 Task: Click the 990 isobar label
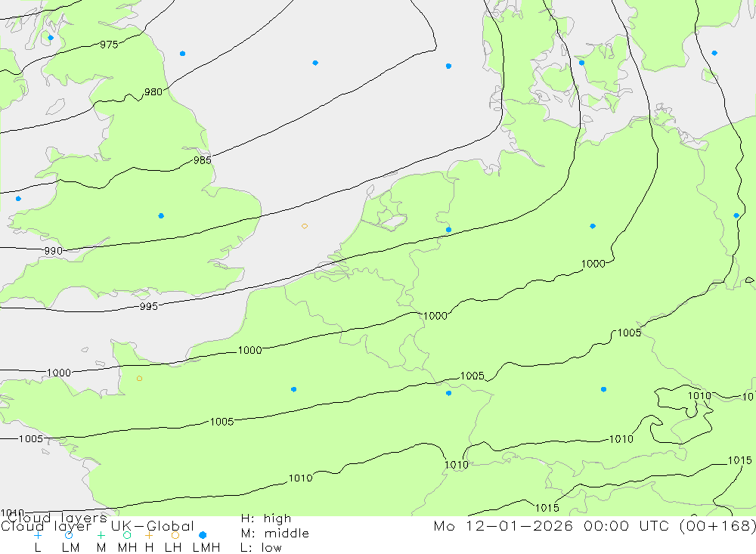(54, 251)
